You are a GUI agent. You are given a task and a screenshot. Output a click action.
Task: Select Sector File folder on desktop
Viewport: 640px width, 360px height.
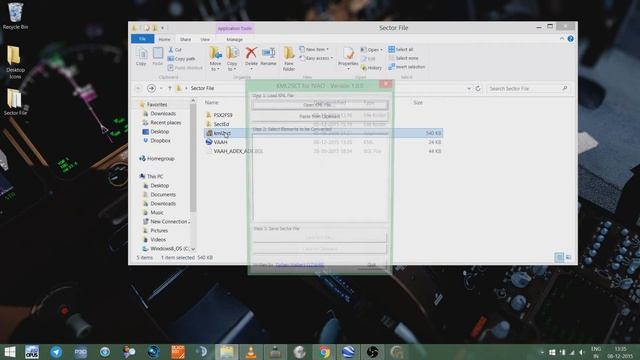pos(15,102)
